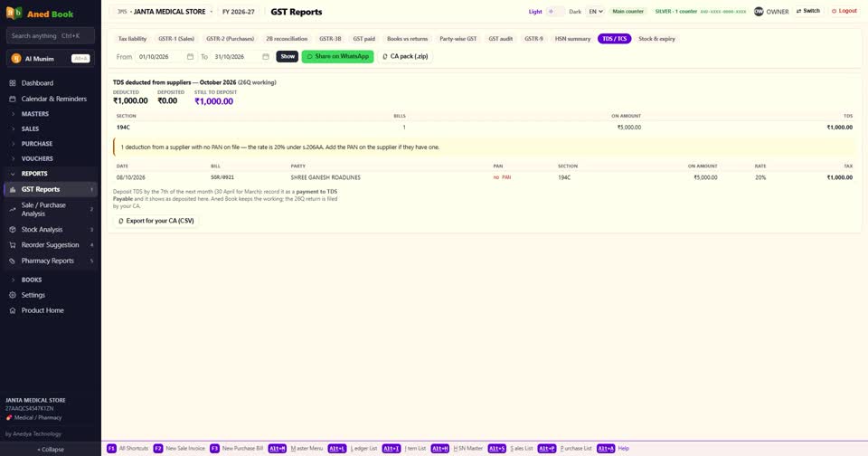
Task: Click the Logout button
Action: tap(844, 11)
